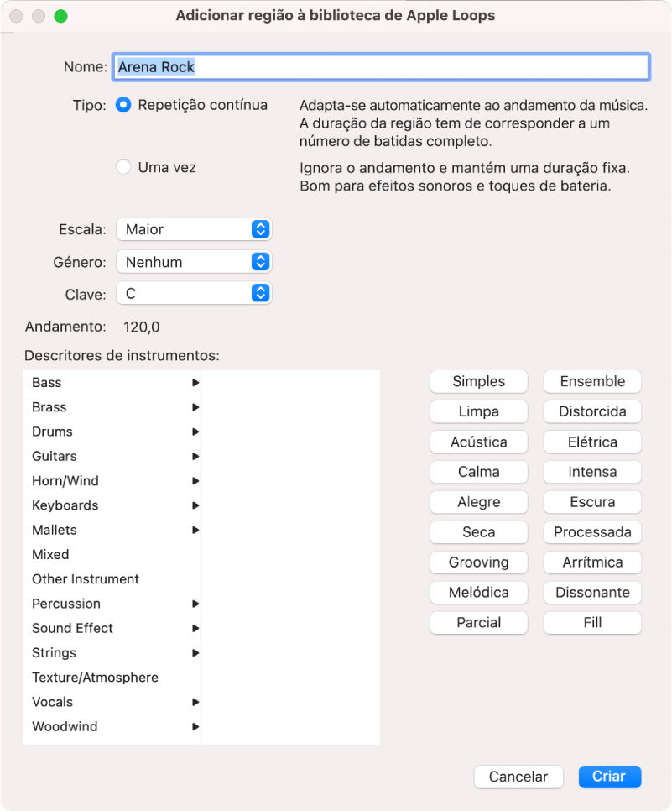Apply the "Acústica" descriptor tag
This screenshot has height=811, width=672.
(x=478, y=442)
